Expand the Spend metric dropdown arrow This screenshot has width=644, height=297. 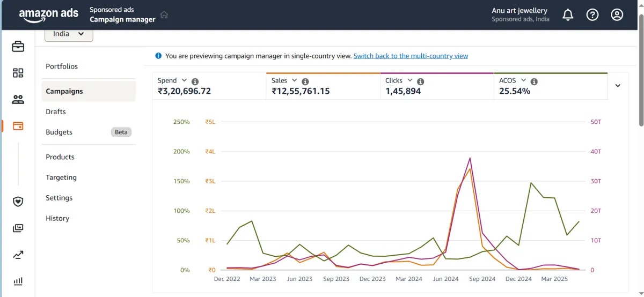(x=184, y=80)
